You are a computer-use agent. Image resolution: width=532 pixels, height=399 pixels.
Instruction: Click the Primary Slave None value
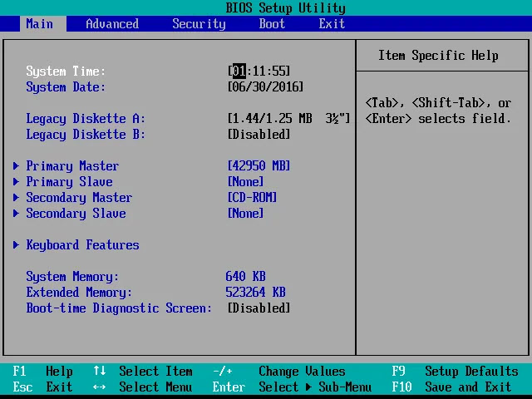coord(245,181)
